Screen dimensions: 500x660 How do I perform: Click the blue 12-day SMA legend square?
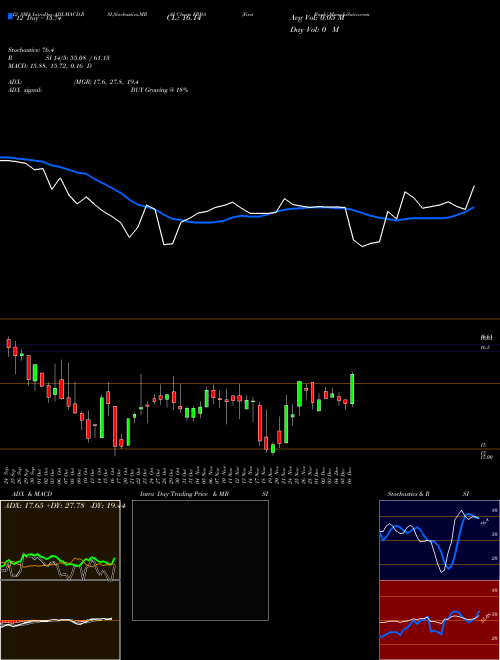point(10,16)
